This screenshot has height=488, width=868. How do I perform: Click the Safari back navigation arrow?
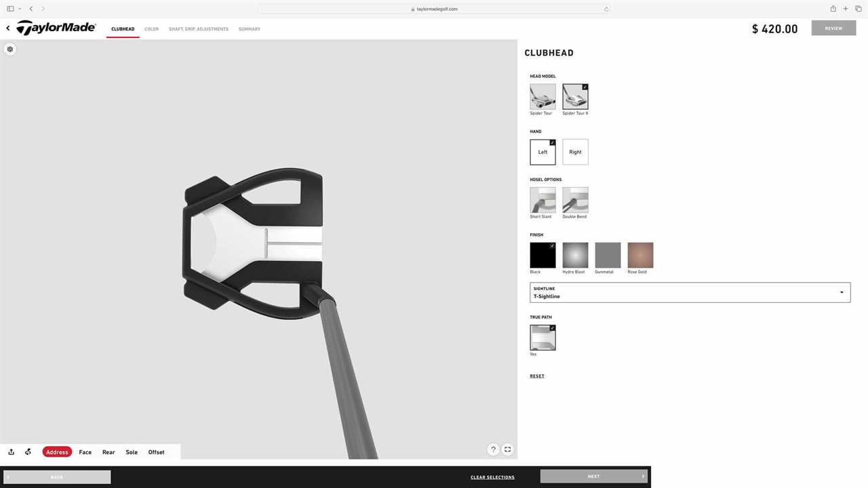pyautogui.click(x=31, y=9)
